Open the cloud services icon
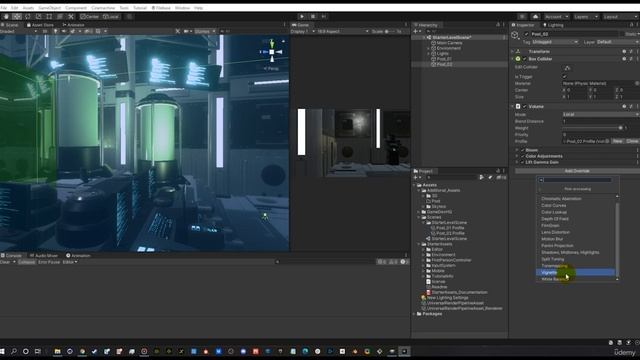 click(x=535, y=17)
